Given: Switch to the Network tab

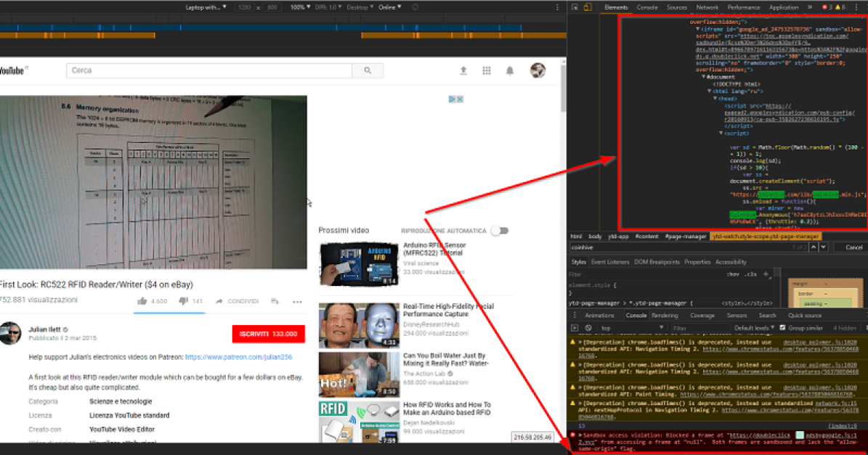Looking at the screenshot, I should click(x=707, y=7).
